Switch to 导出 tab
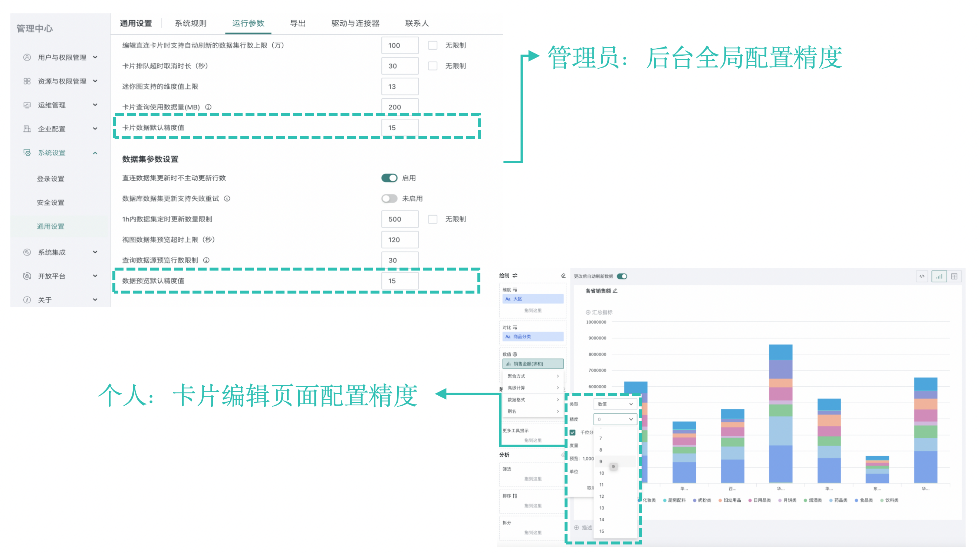 tap(297, 23)
